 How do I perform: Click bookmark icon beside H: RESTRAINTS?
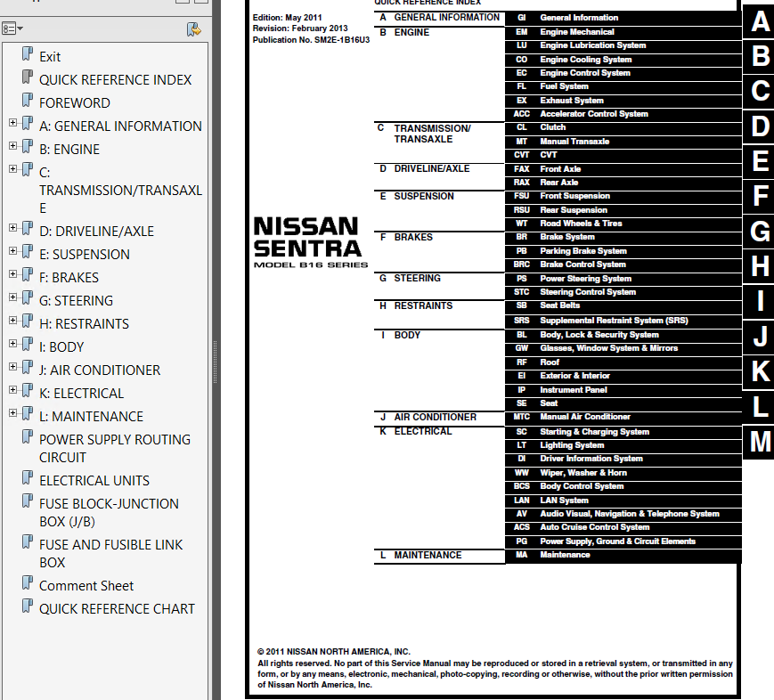(x=28, y=322)
